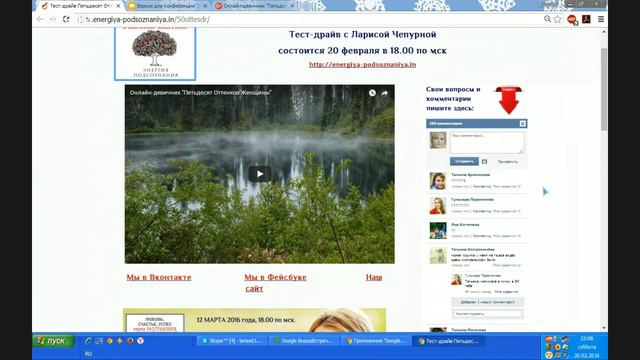
Task: Launch Internet Explorer from quick launch
Action: tap(88, 341)
